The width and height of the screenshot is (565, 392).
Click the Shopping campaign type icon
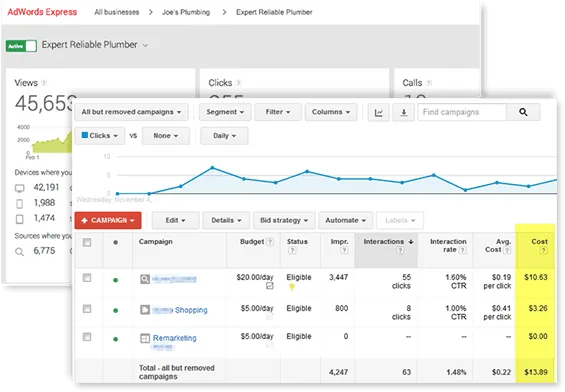tap(145, 309)
